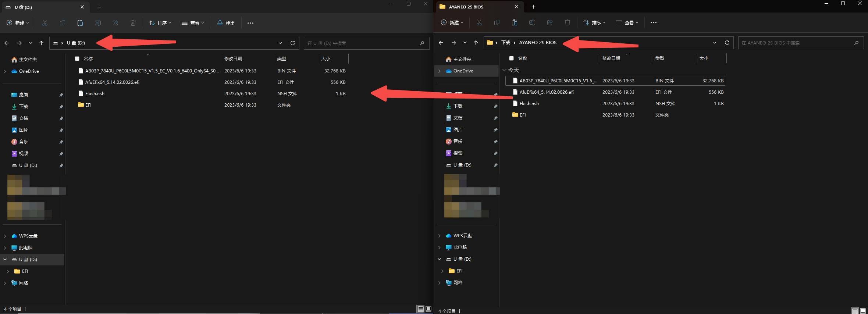Viewport: 868px width, 314px height.
Task: Select the U盘 (D:) window tab
Action: click(45, 7)
